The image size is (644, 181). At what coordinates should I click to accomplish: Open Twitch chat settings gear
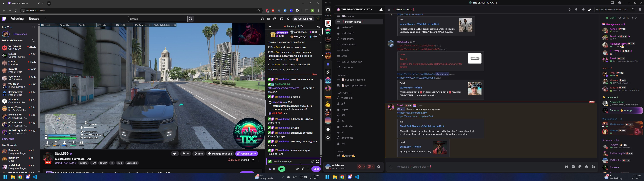point(308,169)
